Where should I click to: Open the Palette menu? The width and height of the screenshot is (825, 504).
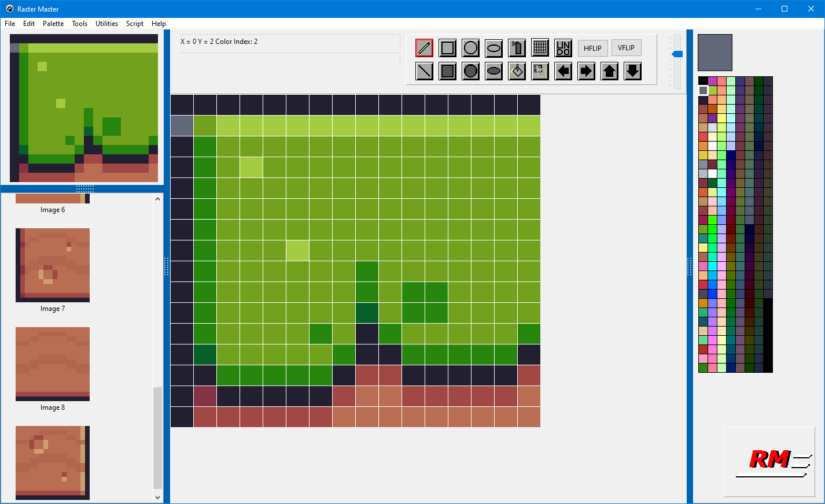coord(53,24)
